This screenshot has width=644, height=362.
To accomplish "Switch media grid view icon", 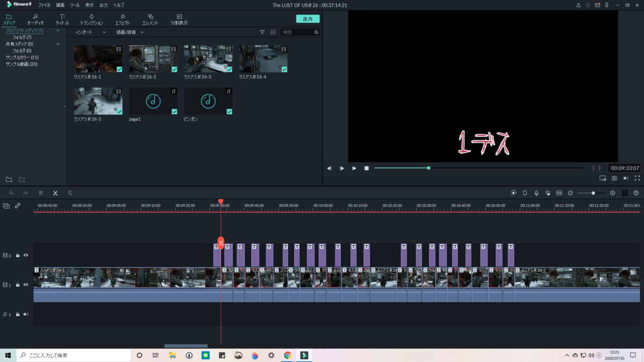I will pos(273,32).
